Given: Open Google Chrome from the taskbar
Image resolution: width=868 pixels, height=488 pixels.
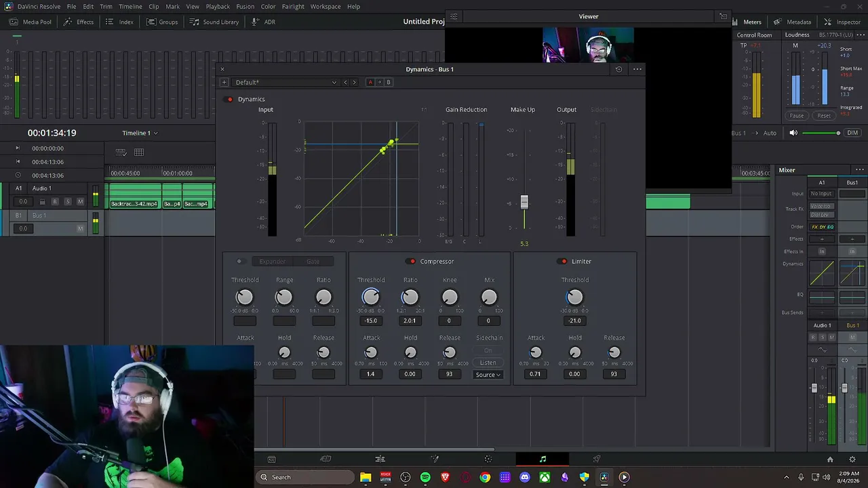Looking at the screenshot, I should coord(485,477).
